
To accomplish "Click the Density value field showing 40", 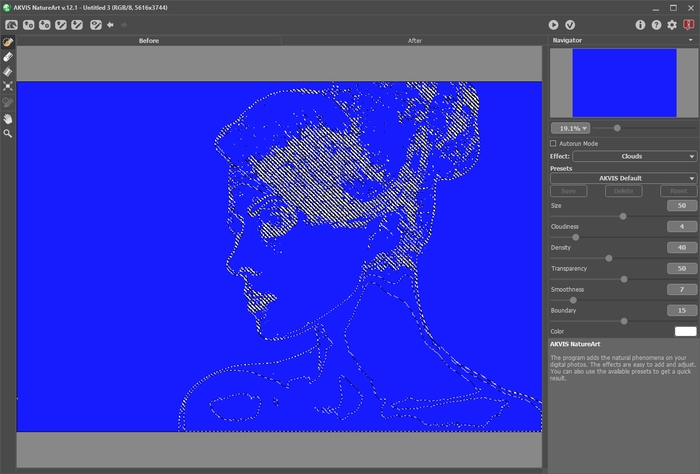I will [682, 248].
